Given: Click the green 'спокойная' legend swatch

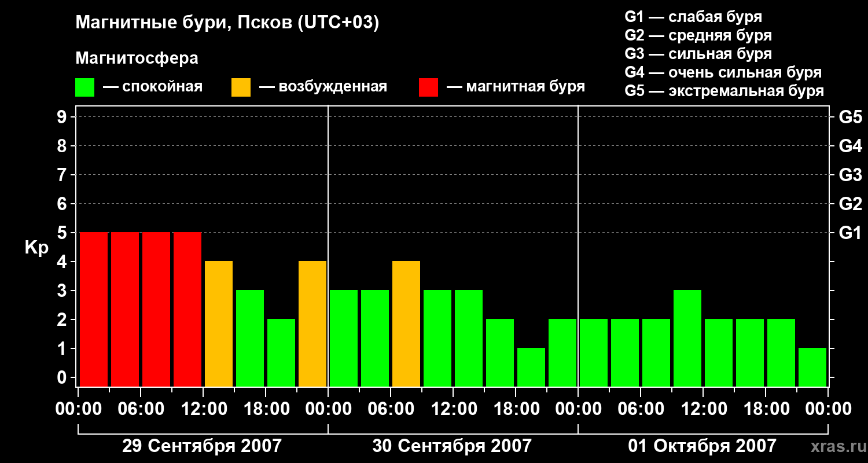Looking at the screenshot, I should pos(85,87).
